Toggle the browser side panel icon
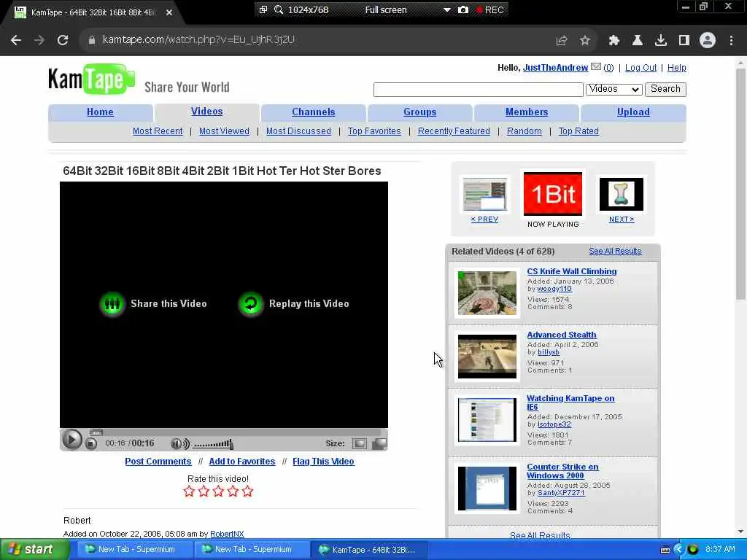Screen dimensions: 747x560 point(684,41)
